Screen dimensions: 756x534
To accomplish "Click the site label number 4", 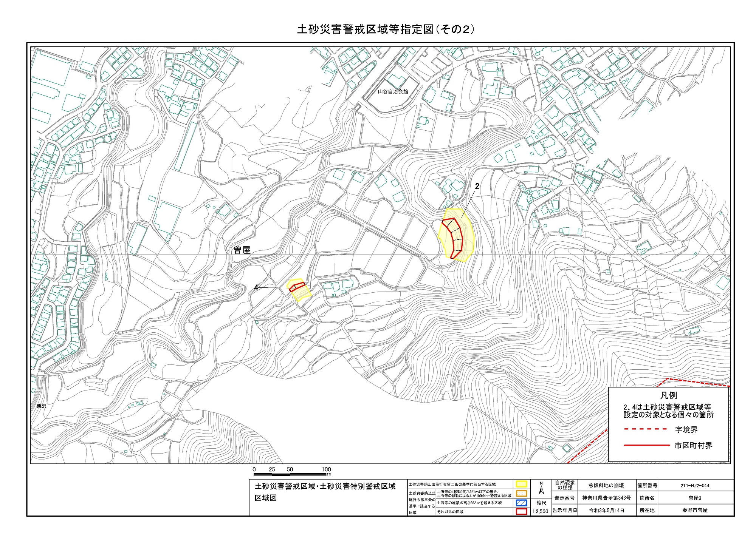I will coord(256,288).
